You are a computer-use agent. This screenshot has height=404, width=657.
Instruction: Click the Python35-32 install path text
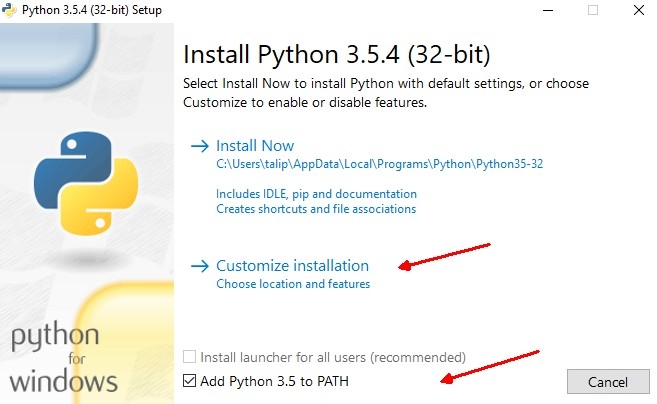tap(381, 164)
